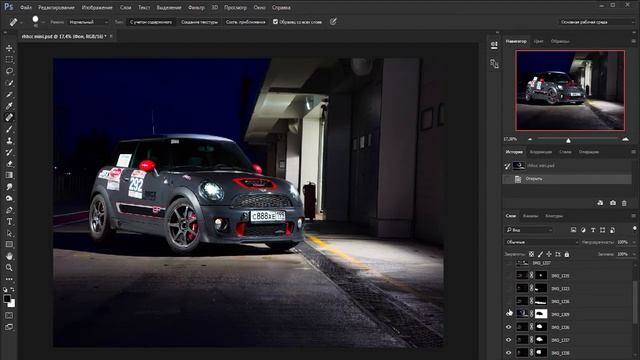The width and height of the screenshot is (640, 360).
Task: Create new snapshot with camera icon
Action: (x=613, y=203)
